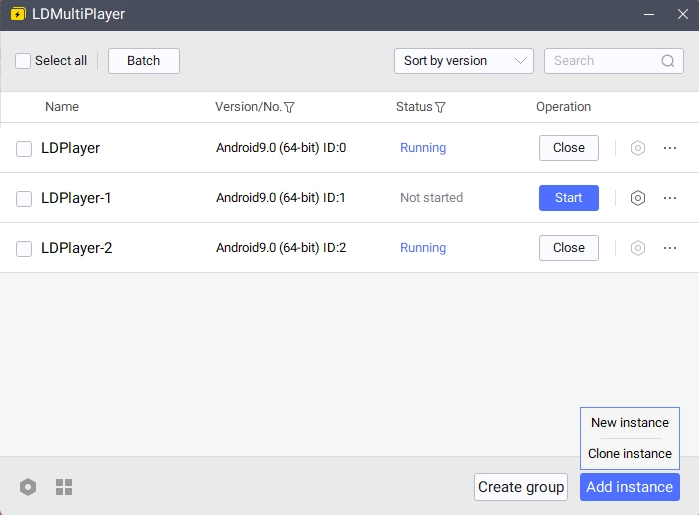Click the Add instance button
Image resolution: width=699 pixels, height=515 pixels.
tap(629, 487)
